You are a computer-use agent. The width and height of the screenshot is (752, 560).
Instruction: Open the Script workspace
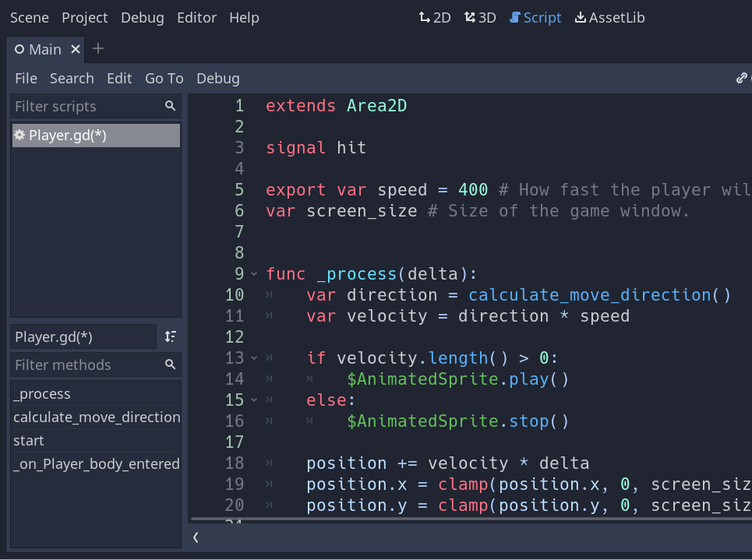(535, 17)
